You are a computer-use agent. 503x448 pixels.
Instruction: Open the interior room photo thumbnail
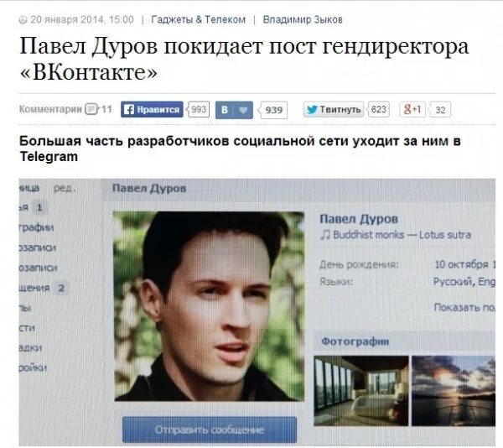[360, 391]
